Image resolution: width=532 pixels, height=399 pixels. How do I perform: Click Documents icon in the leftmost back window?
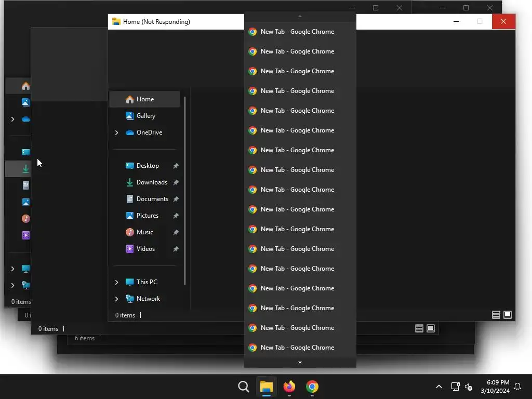(x=26, y=185)
